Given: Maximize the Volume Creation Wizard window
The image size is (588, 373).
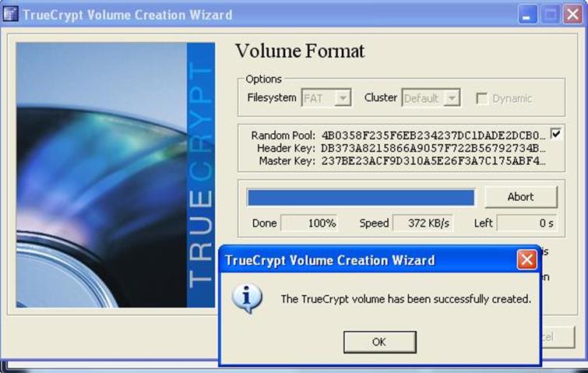Looking at the screenshot, I should (550, 15).
